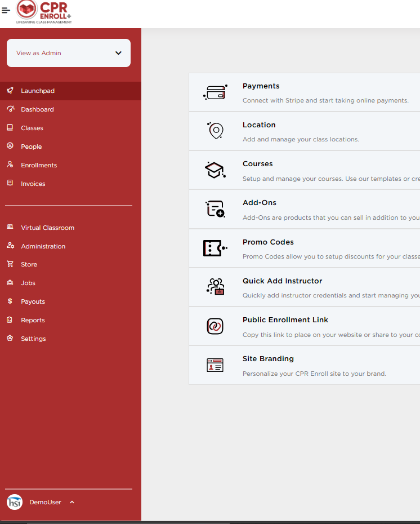This screenshot has width=420, height=524.
Task: Click "Personalize your CPR Enroll site to your brand."
Action: coord(314,374)
